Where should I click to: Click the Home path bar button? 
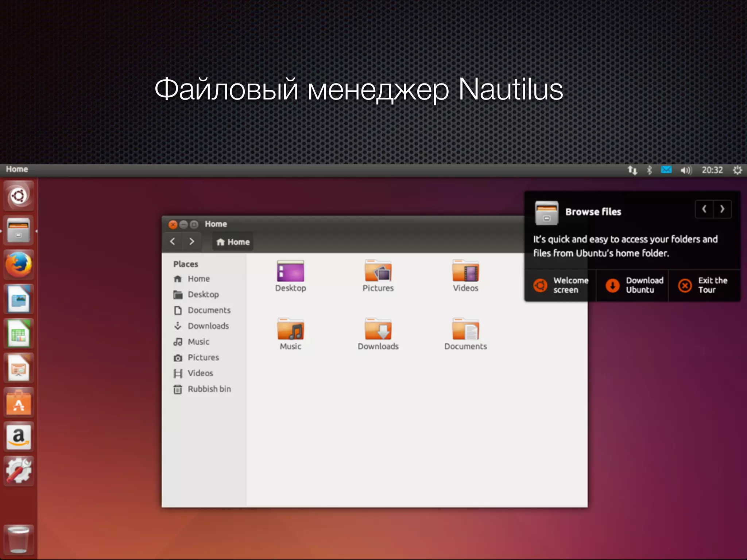233,242
